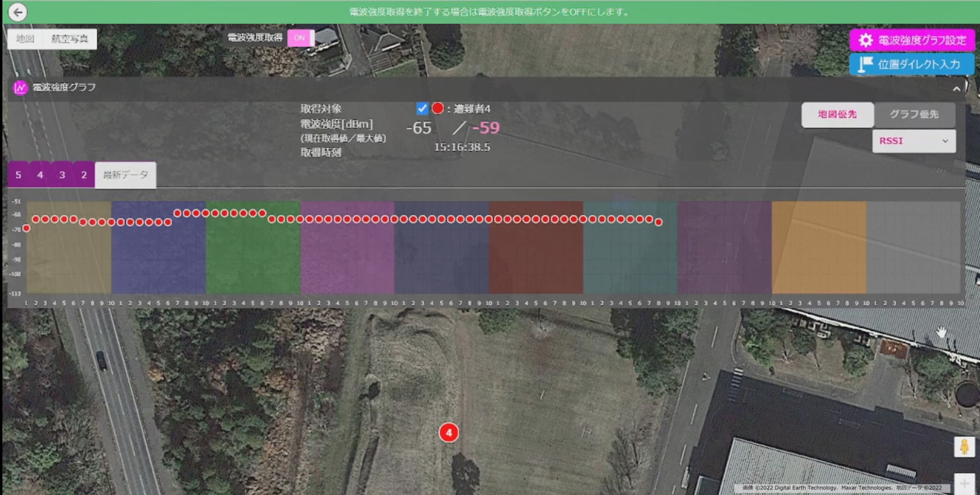Zoom in the map with plus button
Screen dimensions: 980x495
coord(964,483)
